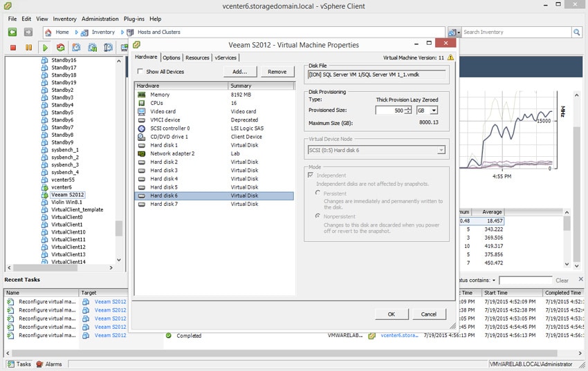Click Inventory in the breadcrumb bar
The width and height of the screenshot is (588, 371).
coord(103,32)
